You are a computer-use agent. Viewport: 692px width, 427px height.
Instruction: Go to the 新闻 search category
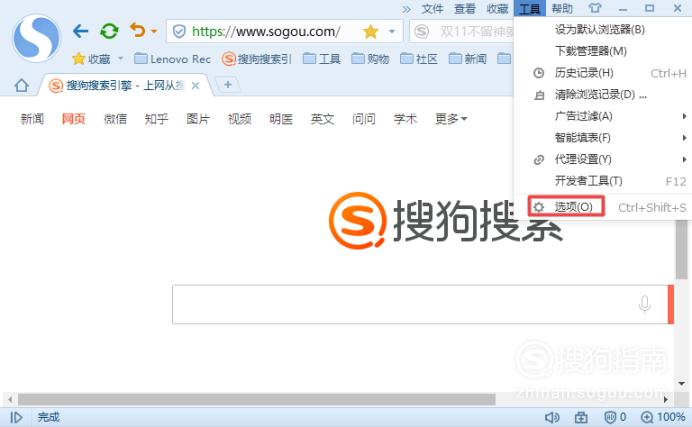click(x=32, y=119)
